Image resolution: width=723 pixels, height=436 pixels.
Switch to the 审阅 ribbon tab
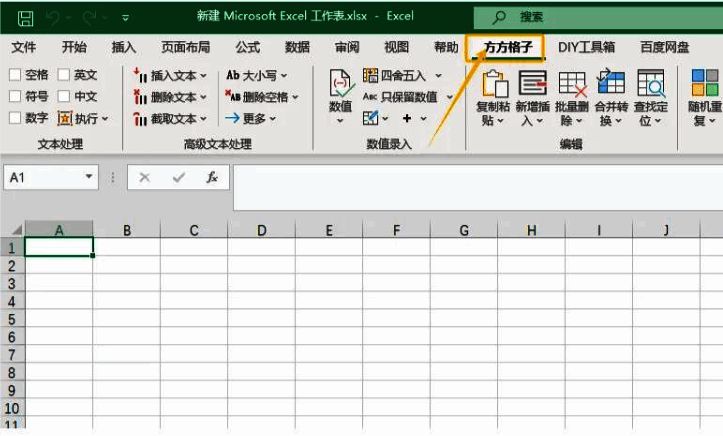pyautogui.click(x=347, y=47)
